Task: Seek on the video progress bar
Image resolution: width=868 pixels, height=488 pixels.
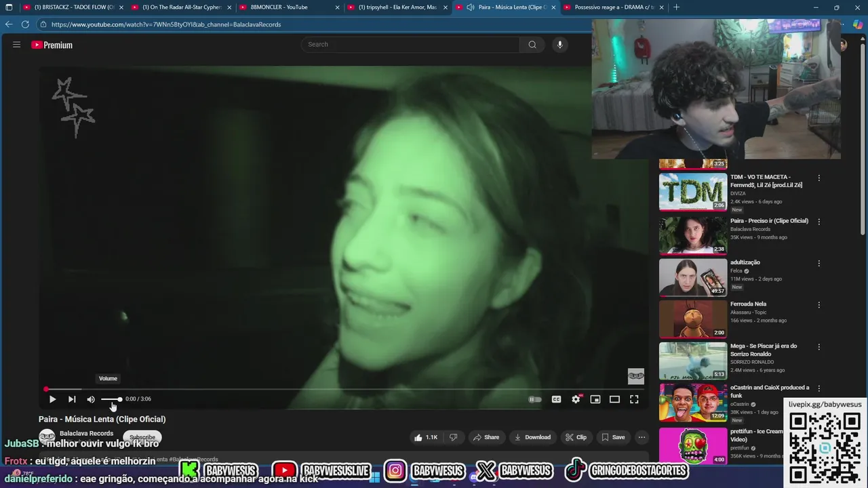Action: coord(343,389)
